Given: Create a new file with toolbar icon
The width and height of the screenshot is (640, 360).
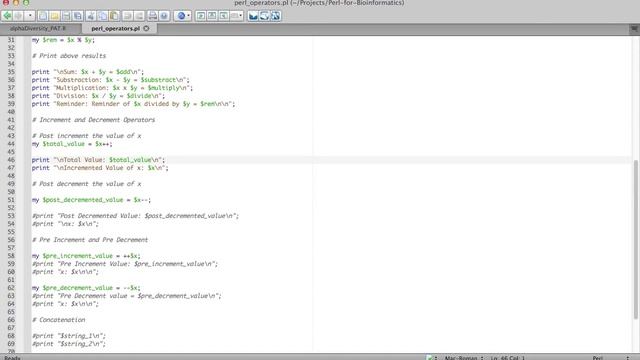Looking at the screenshot, I should pos(42,16).
